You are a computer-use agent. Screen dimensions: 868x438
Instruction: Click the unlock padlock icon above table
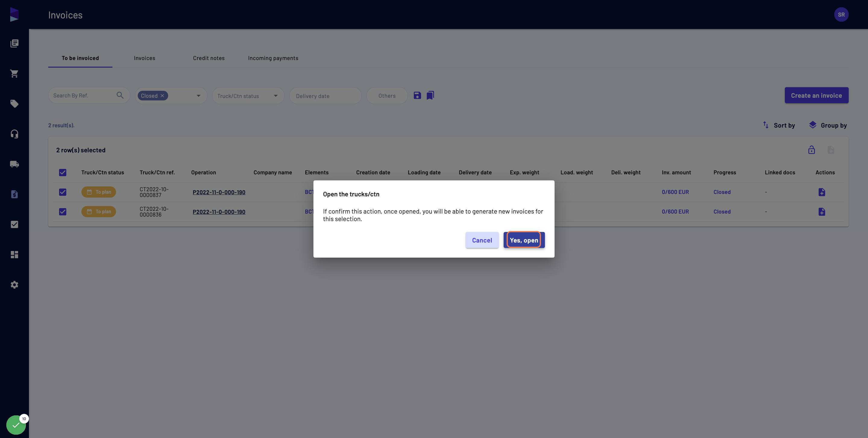point(811,150)
